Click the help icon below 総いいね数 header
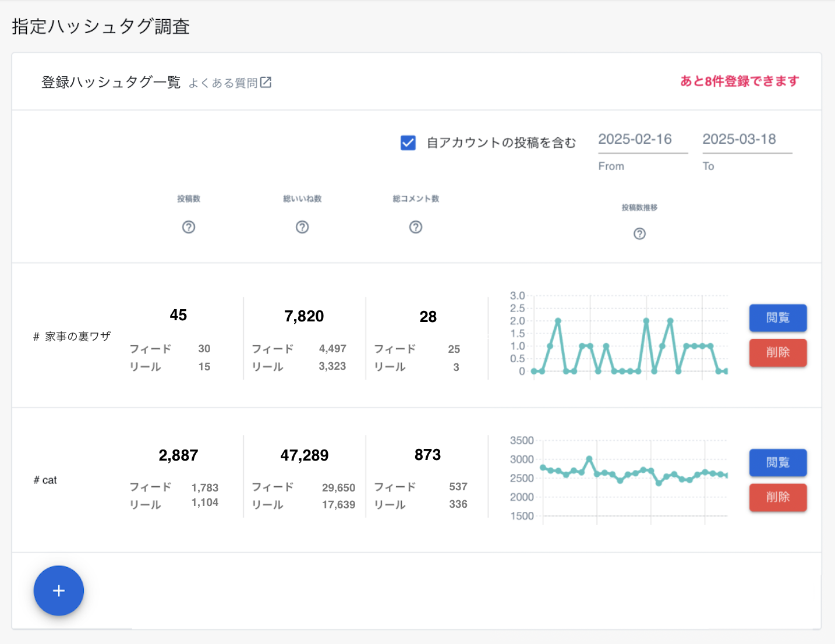This screenshot has height=644, width=835. tap(302, 227)
